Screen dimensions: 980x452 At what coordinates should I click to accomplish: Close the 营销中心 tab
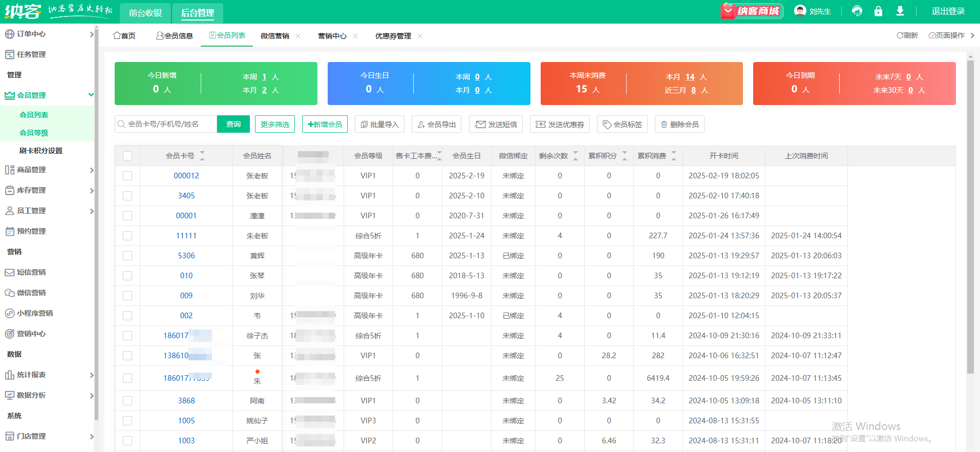pyautogui.click(x=355, y=36)
